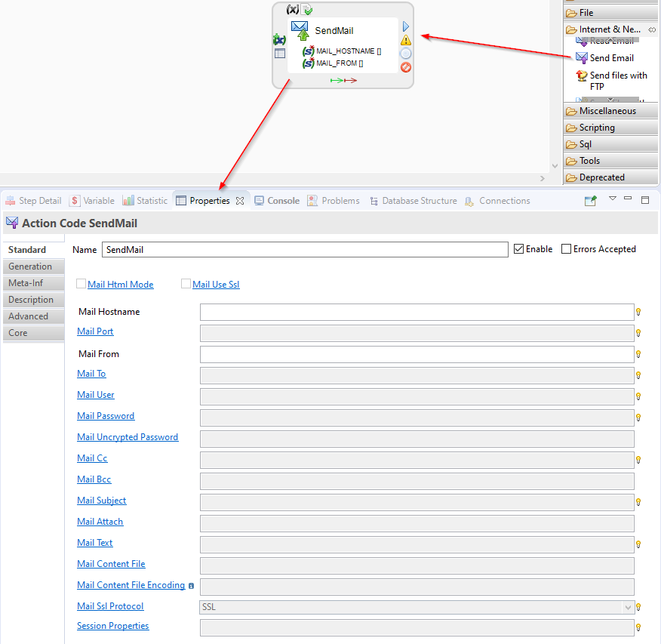Image resolution: width=661 pixels, height=644 pixels.
Task: Uncheck the Enable checkbox
Action: 518,249
